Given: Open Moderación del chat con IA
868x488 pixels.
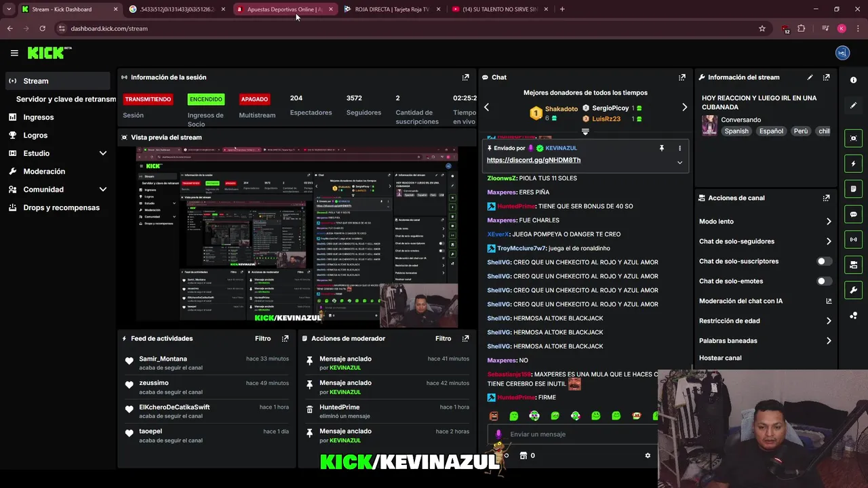Looking at the screenshot, I should click(765, 301).
